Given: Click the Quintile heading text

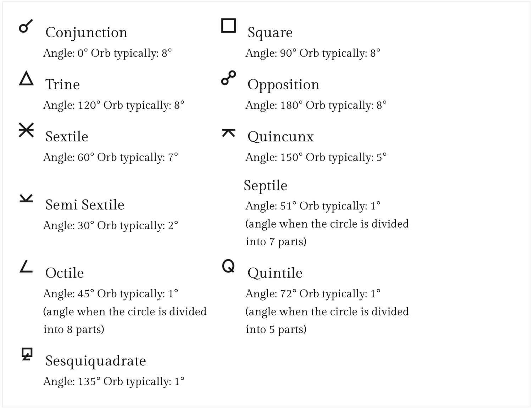Looking at the screenshot, I should [275, 273].
